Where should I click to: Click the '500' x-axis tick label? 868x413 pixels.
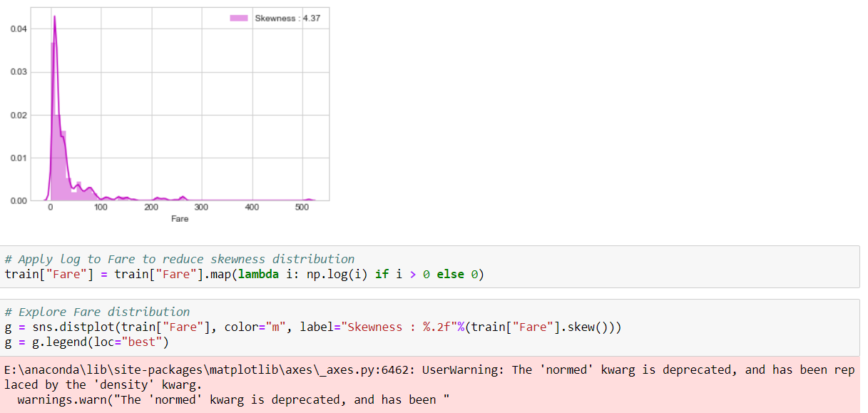(x=302, y=207)
